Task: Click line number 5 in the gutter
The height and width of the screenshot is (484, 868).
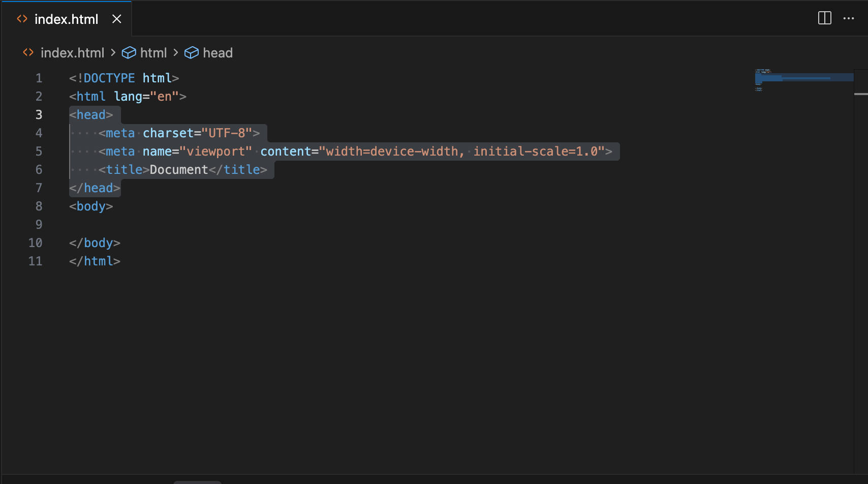Action: click(x=39, y=151)
